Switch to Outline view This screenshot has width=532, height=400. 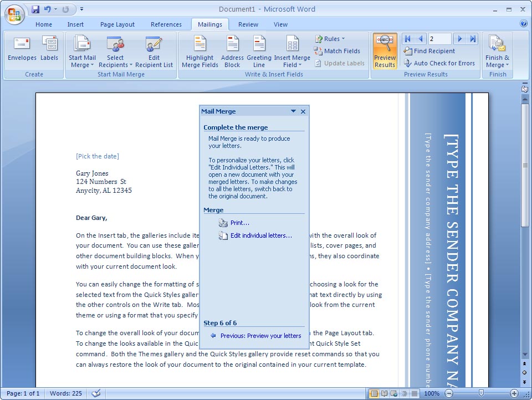coord(405,393)
